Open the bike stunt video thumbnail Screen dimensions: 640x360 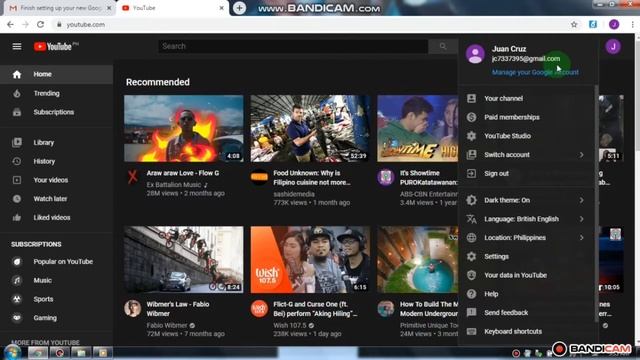pos(184,260)
